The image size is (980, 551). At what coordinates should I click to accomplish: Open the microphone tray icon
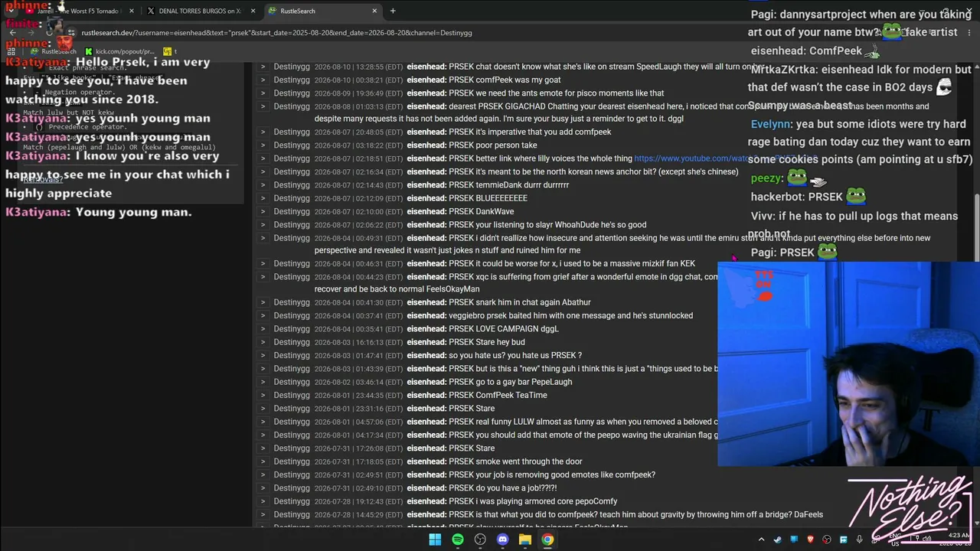pos(860,540)
